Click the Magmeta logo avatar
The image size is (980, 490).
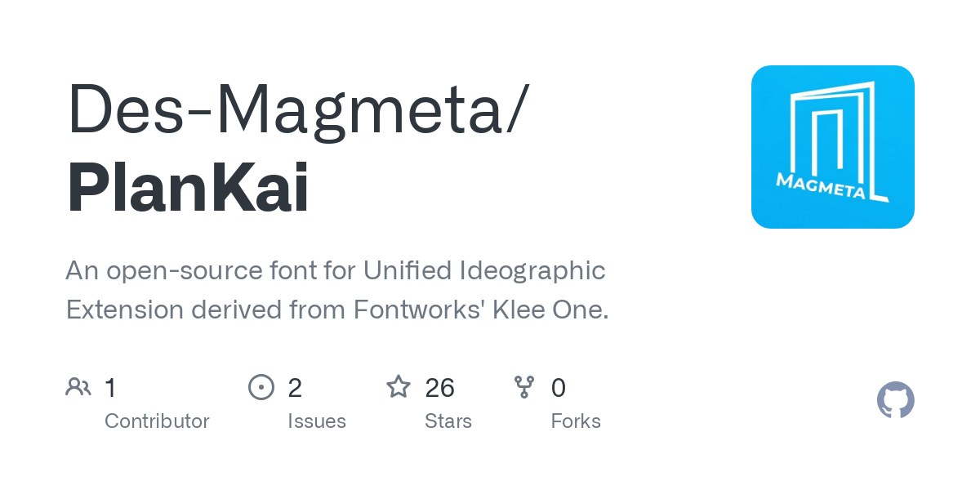832,147
